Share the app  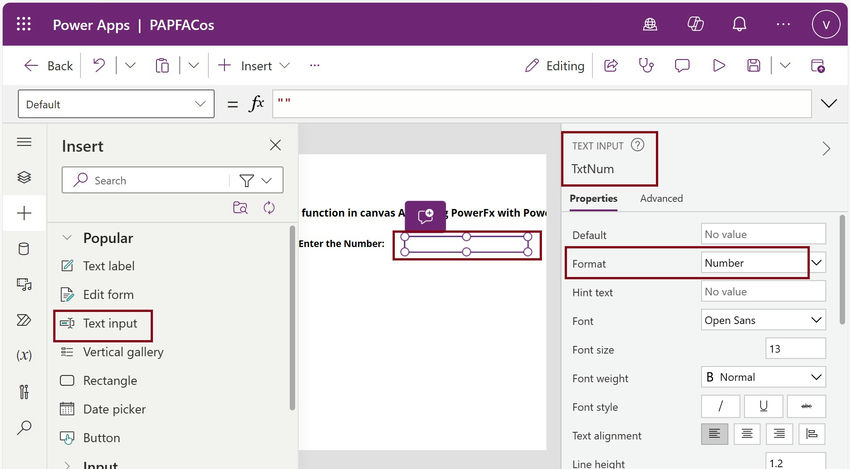pyautogui.click(x=611, y=66)
